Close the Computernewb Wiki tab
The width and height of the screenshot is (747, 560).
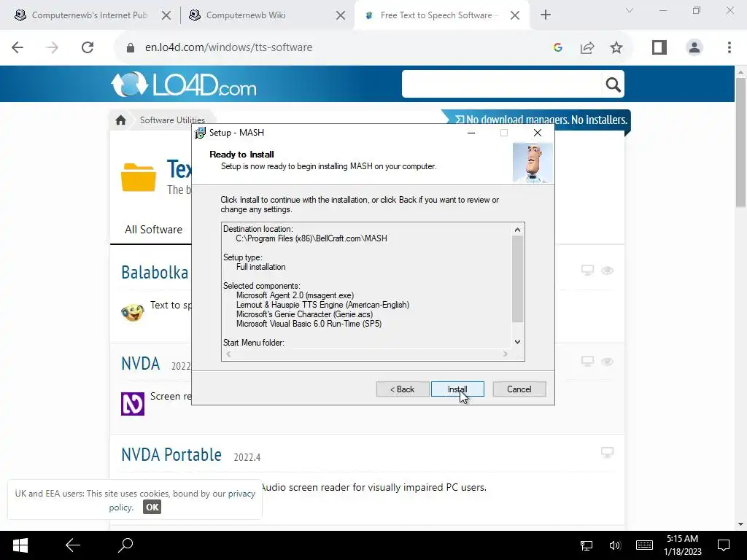[x=340, y=15]
